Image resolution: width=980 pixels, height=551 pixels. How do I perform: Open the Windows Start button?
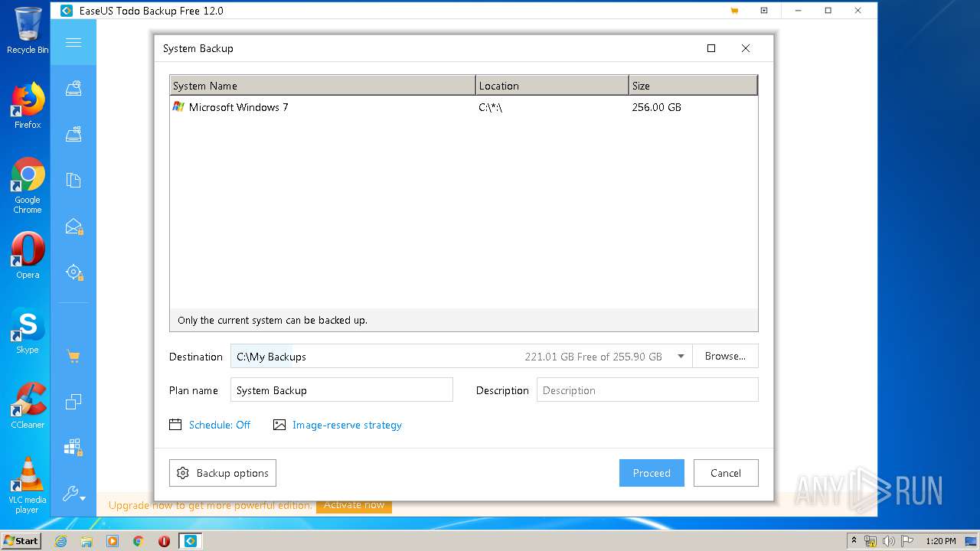[x=21, y=541]
